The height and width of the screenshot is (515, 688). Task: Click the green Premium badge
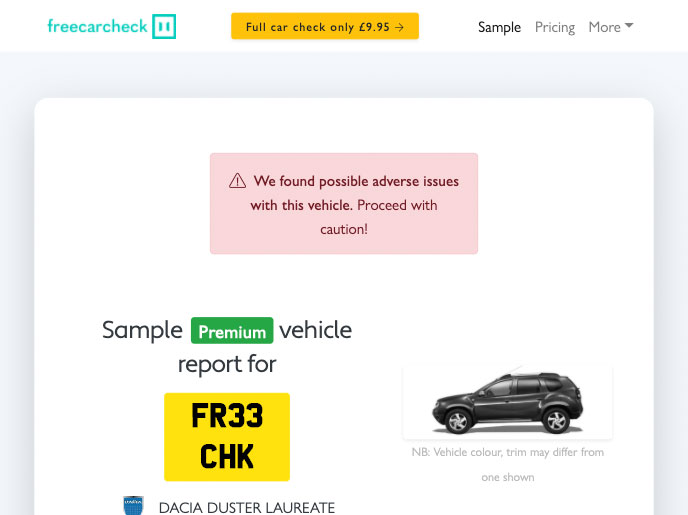(x=232, y=331)
